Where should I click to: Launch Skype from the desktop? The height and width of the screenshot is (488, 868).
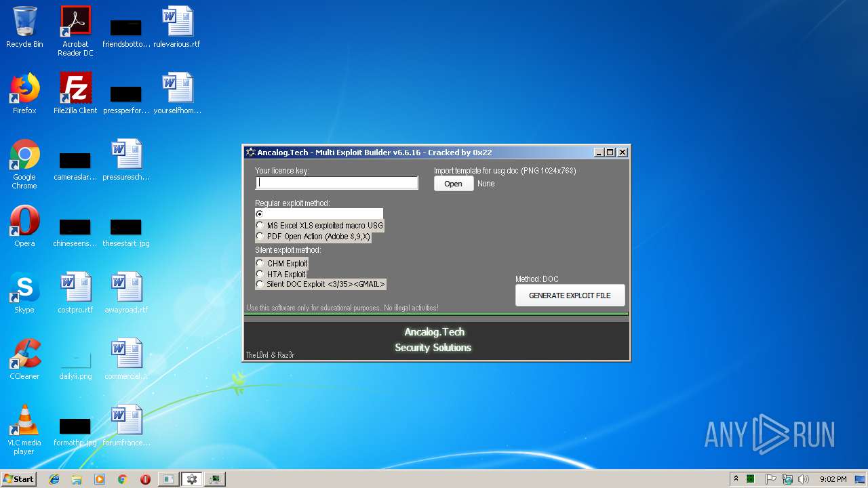[x=24, y=293]
